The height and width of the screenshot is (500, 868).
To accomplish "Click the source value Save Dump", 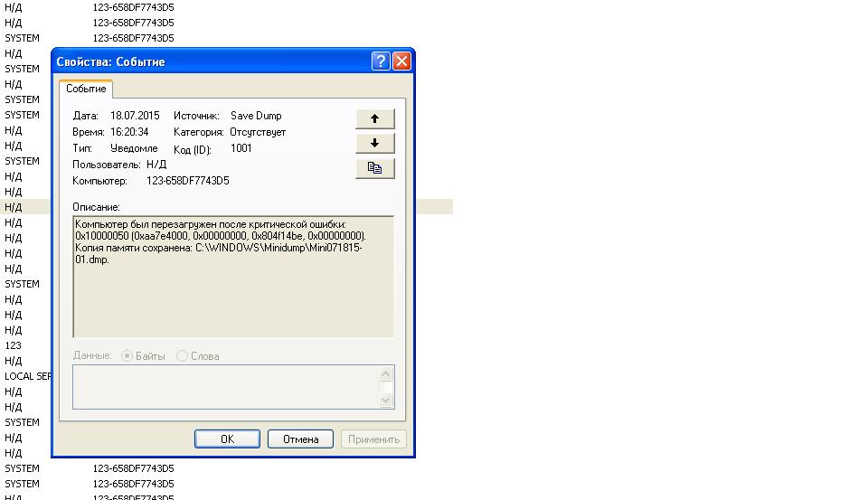I will [x=256, y=116].
